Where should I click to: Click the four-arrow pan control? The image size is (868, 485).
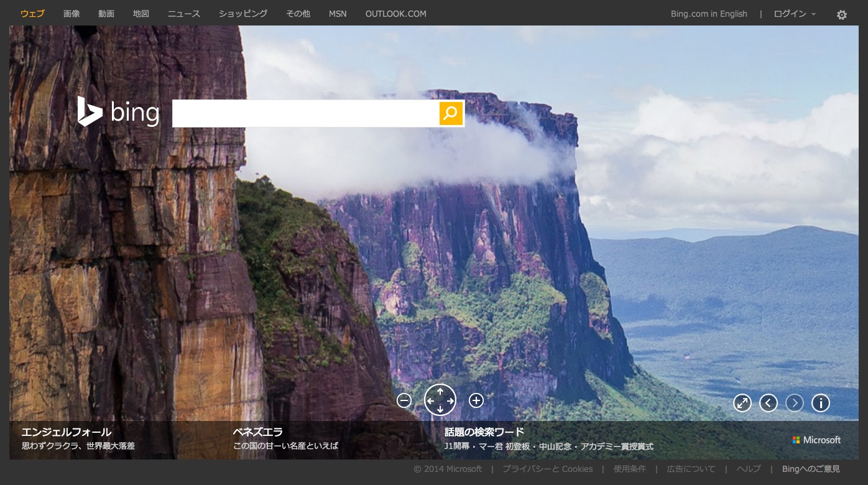pos(440,400)
